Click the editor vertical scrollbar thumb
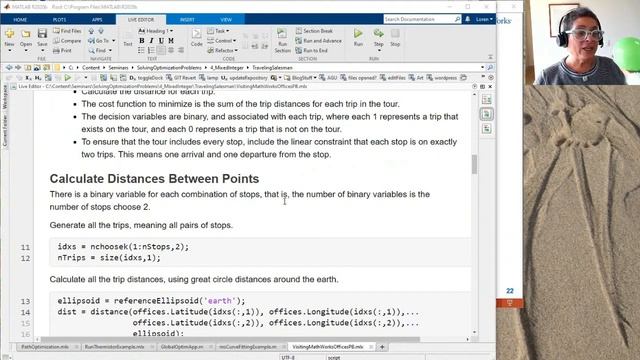Viewport: 640px width, 360px height. pos(474,164)
